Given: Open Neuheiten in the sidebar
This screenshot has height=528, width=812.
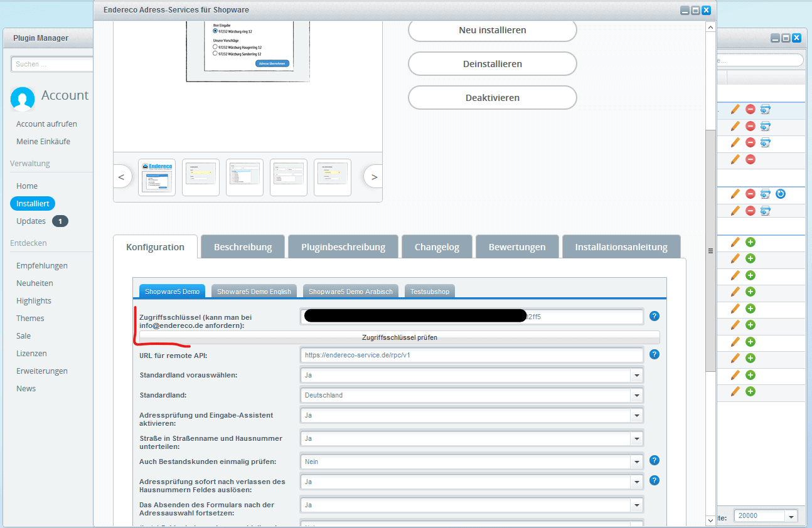Looking at the screenshot, I should coord(35,283).
